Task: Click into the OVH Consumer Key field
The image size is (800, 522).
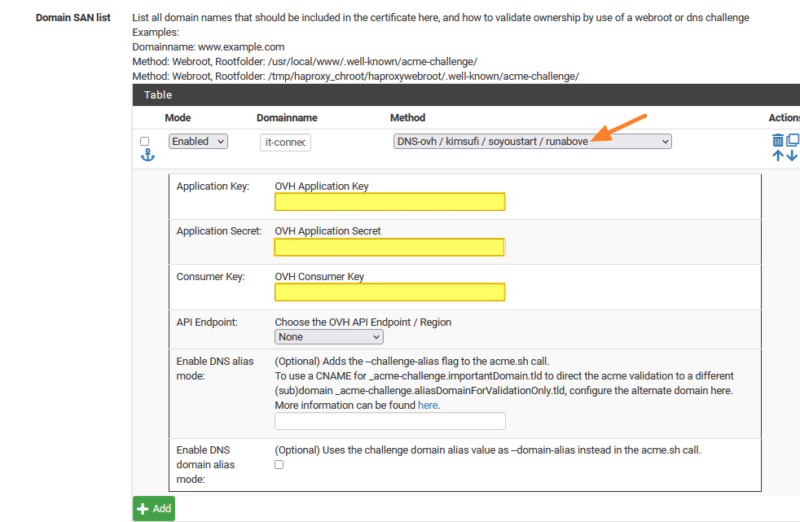Action: (390, 292)
